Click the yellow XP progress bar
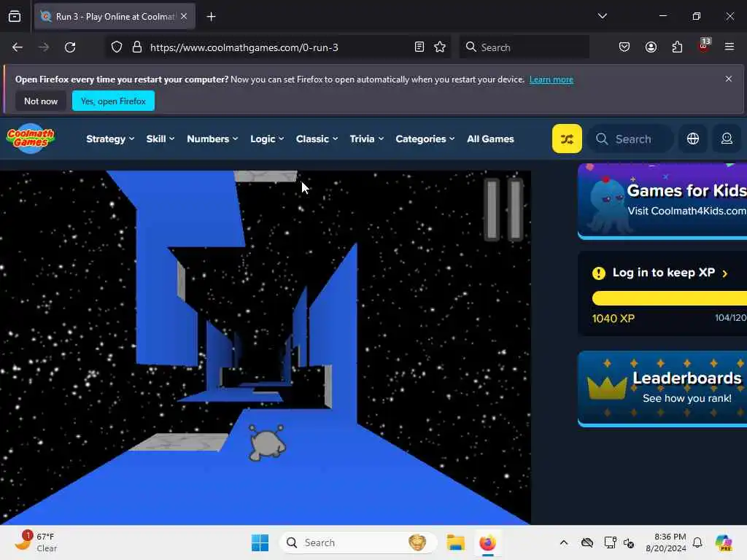This screenshot has height=560, width=747. point(670,298)
